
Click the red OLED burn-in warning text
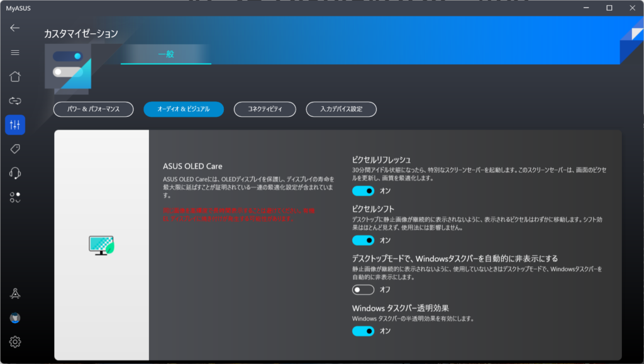238,214
